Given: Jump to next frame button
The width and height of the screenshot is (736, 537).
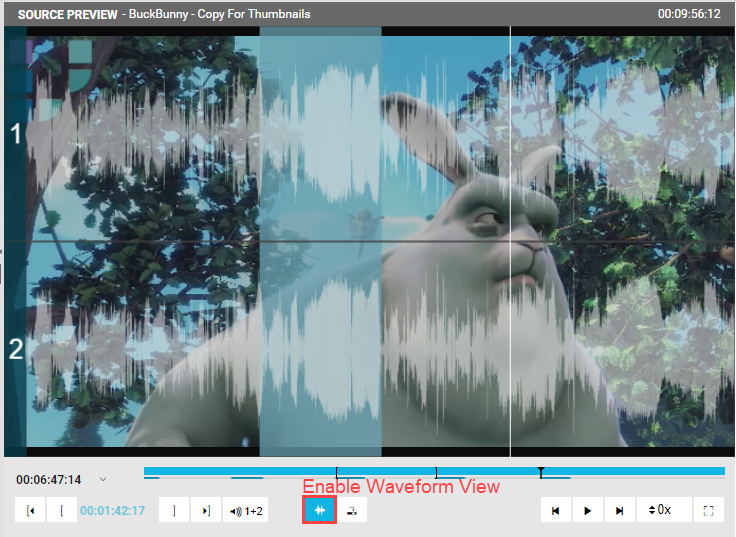Looking at the screenshot, I should 620,510.
